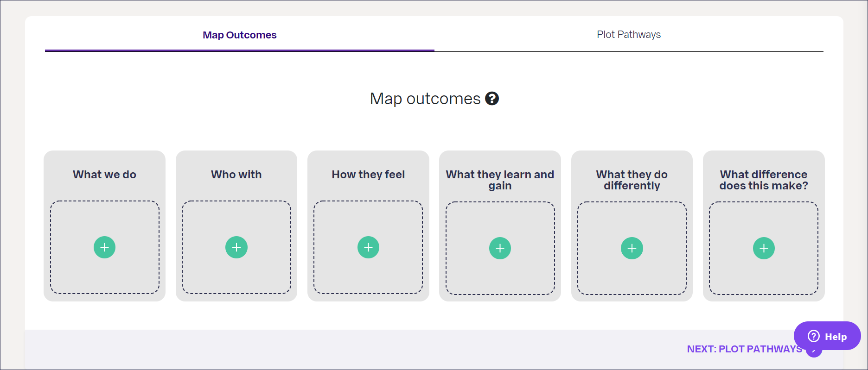This screenshot has width=868, height=370.
Task: Click the What they learn and gain heading
Action: tap(500, 180)
